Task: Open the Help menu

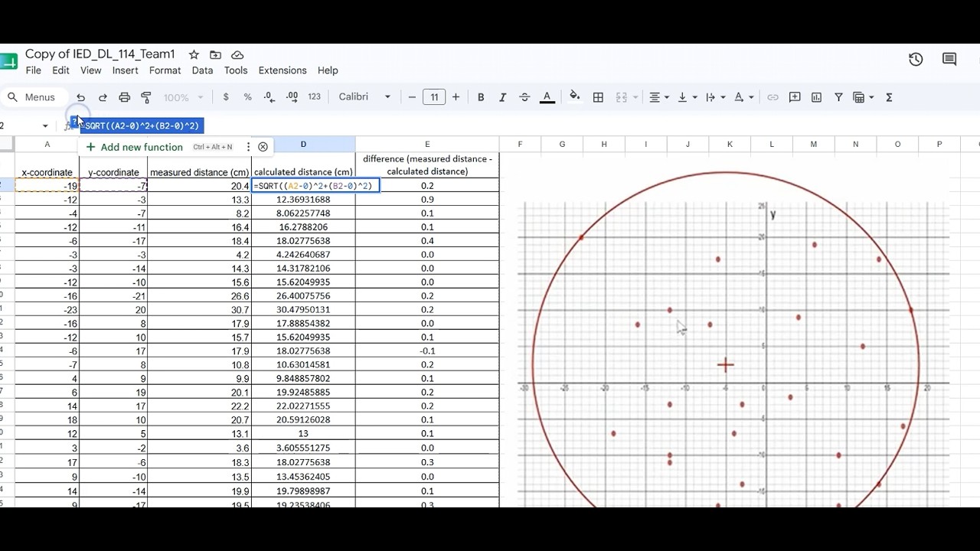Action: (328, 70)
